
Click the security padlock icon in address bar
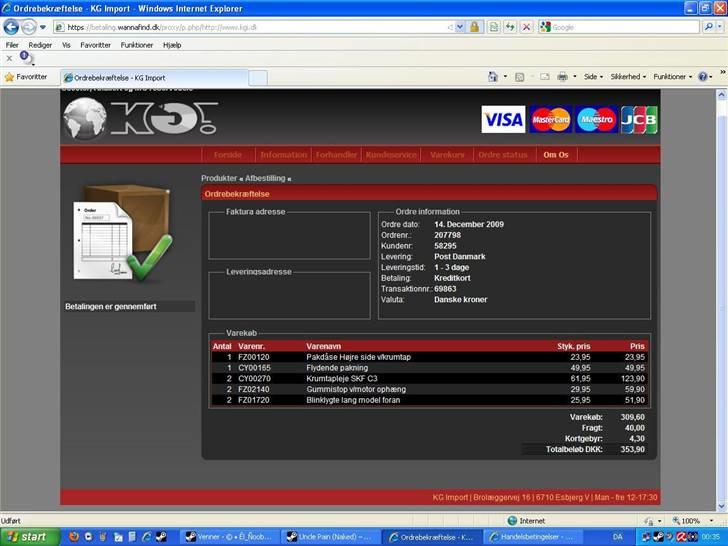[474, 27]
